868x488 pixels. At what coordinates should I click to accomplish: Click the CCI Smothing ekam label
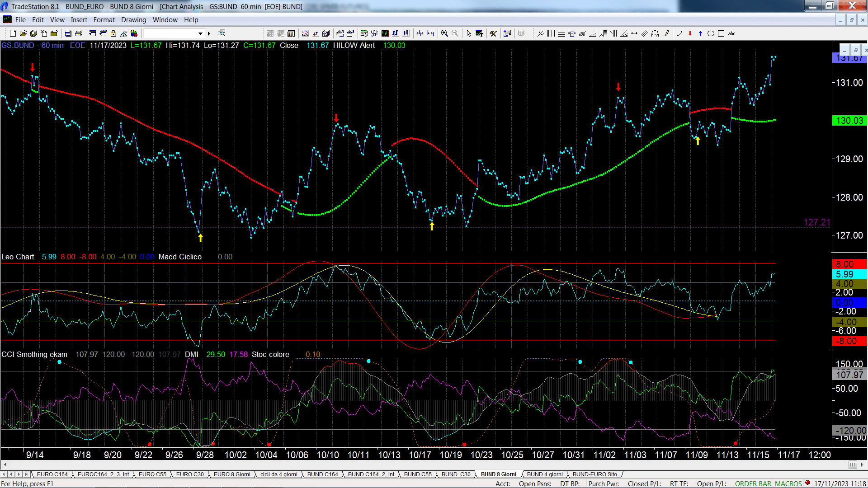(34, 355)
